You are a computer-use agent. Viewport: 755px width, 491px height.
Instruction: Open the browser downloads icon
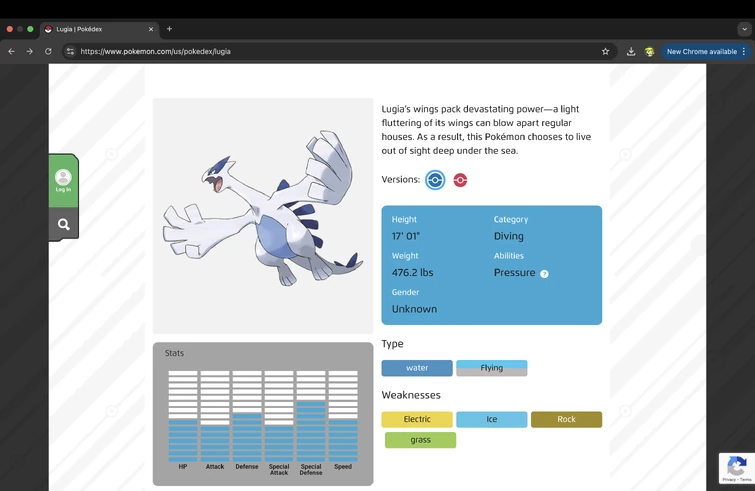[631, 52]
